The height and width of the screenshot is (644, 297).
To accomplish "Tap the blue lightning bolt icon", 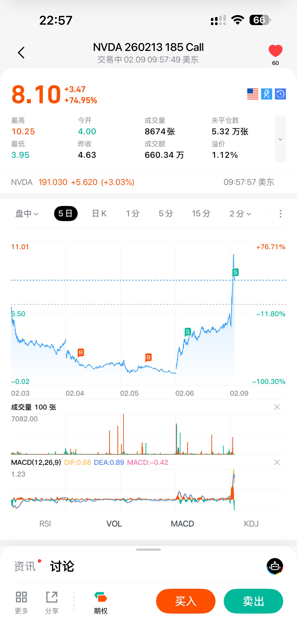I will [x=267, y=94].
